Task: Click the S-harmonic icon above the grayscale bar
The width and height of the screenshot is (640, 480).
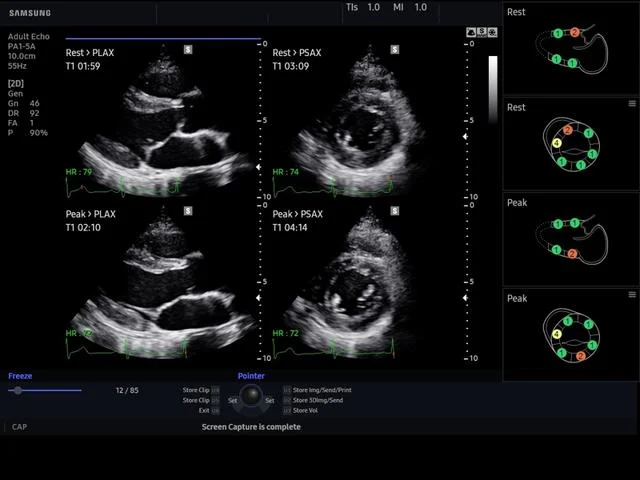Action: pyautogui.click(x=482, y=32)
